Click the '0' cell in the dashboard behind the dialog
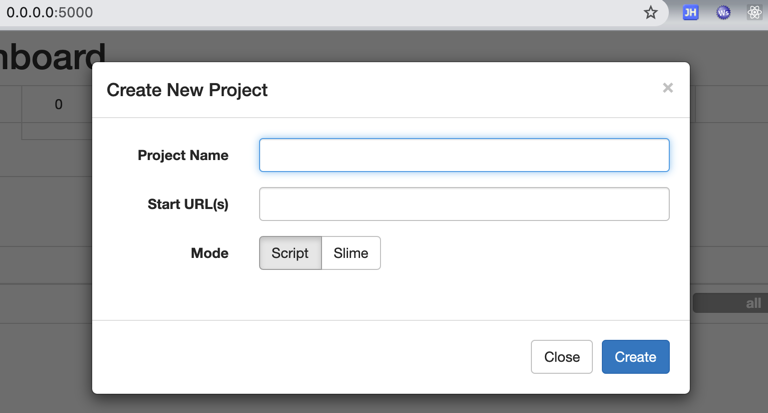 (58, 104)
